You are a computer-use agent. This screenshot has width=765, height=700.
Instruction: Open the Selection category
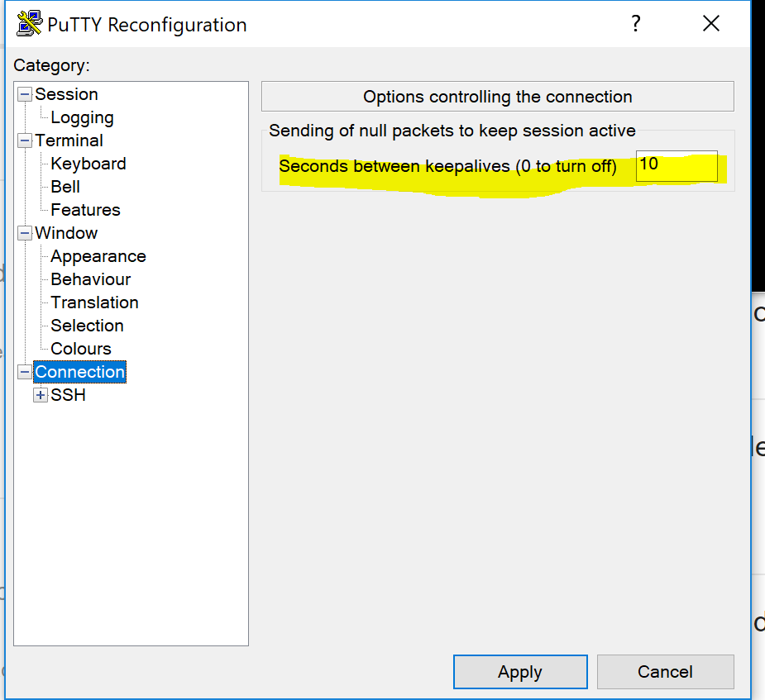point(88,326)
